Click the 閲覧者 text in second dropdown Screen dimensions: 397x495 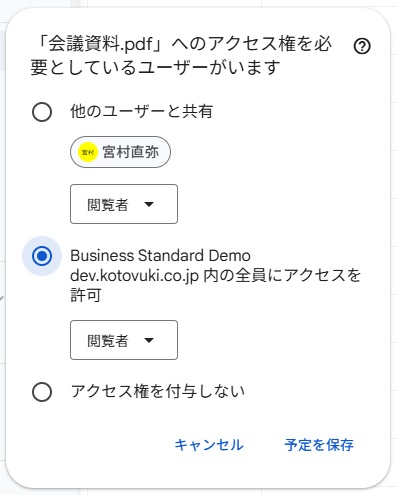click(x=107, y=341)
